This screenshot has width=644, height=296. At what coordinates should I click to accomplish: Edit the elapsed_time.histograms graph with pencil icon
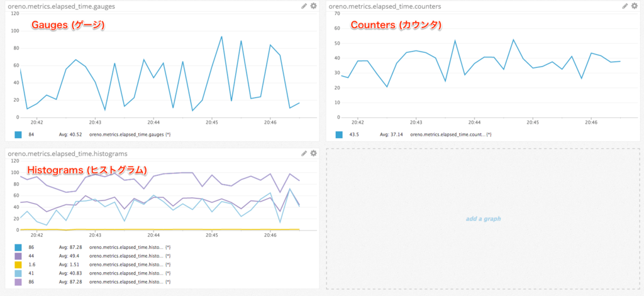point(304,153)
